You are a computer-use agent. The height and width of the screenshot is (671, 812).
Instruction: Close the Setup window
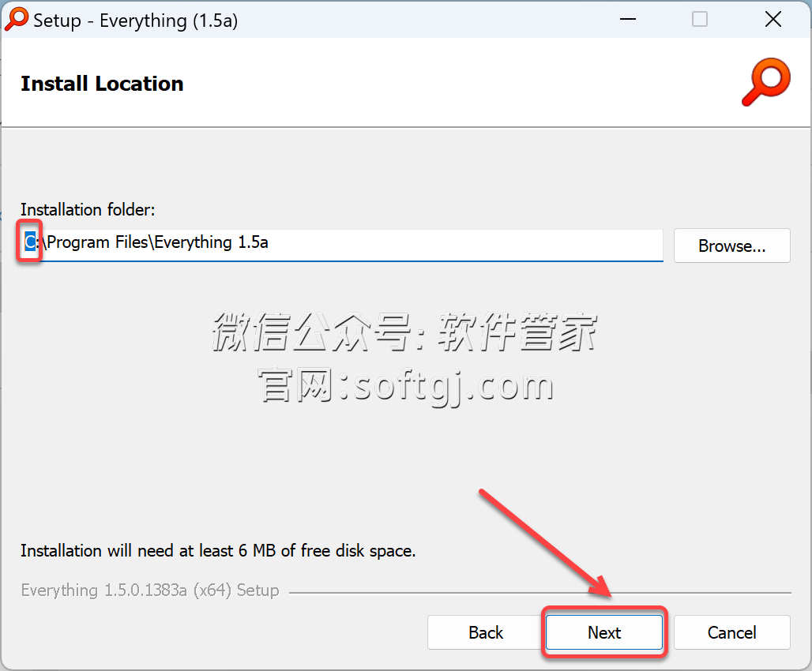pyautogui.click(x=773, y=20)
